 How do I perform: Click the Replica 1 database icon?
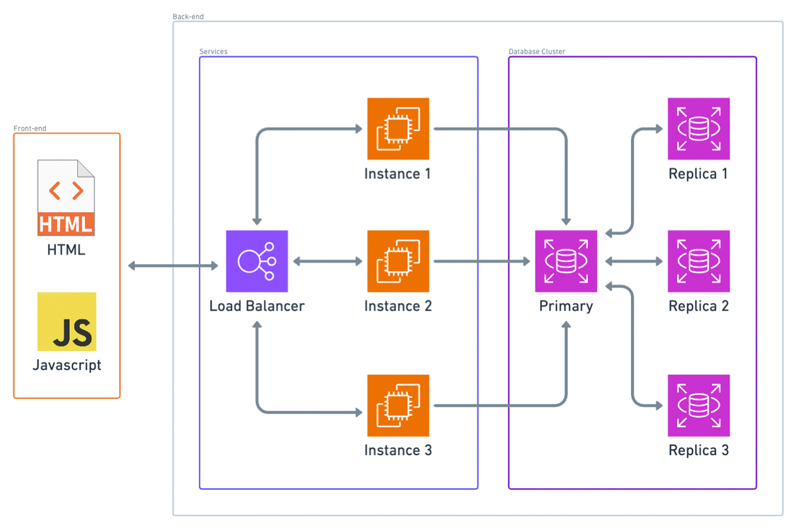pyautogui.click(x=698, y=128)
